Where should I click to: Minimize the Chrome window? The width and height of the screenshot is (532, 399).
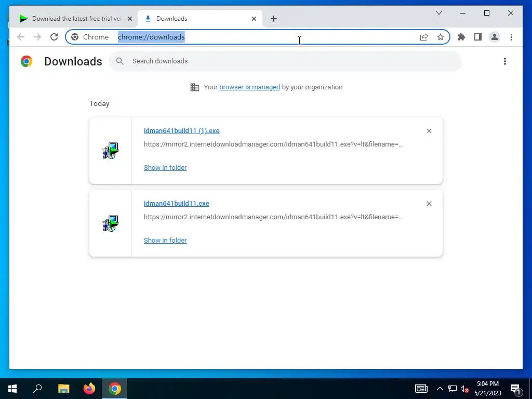click(x=463, y=13)
